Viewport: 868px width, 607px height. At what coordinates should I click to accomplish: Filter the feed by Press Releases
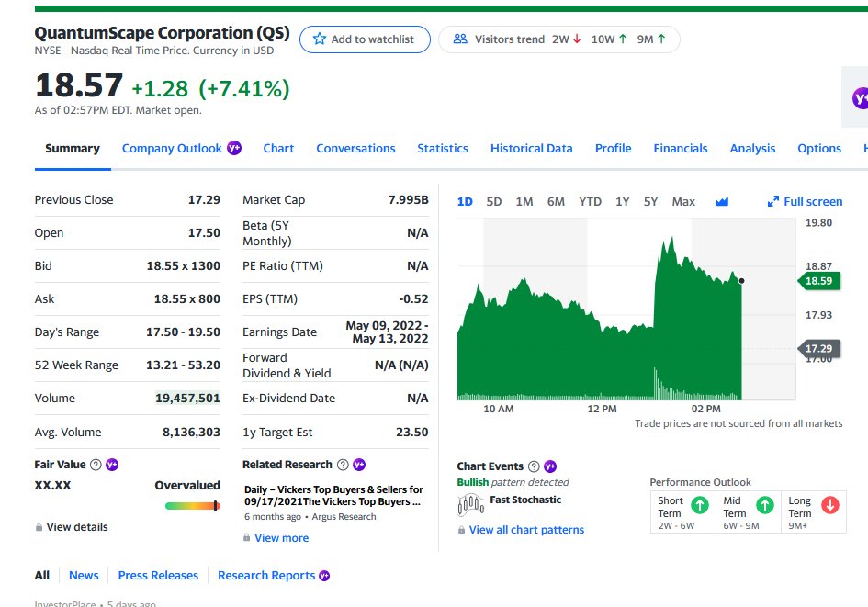click(158, 576)
